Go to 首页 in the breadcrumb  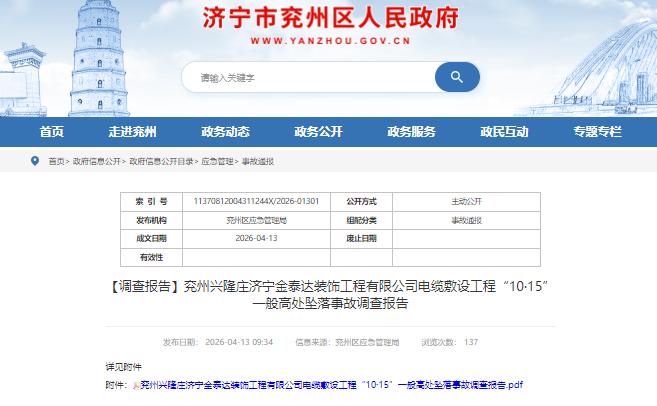coord(56,161)
